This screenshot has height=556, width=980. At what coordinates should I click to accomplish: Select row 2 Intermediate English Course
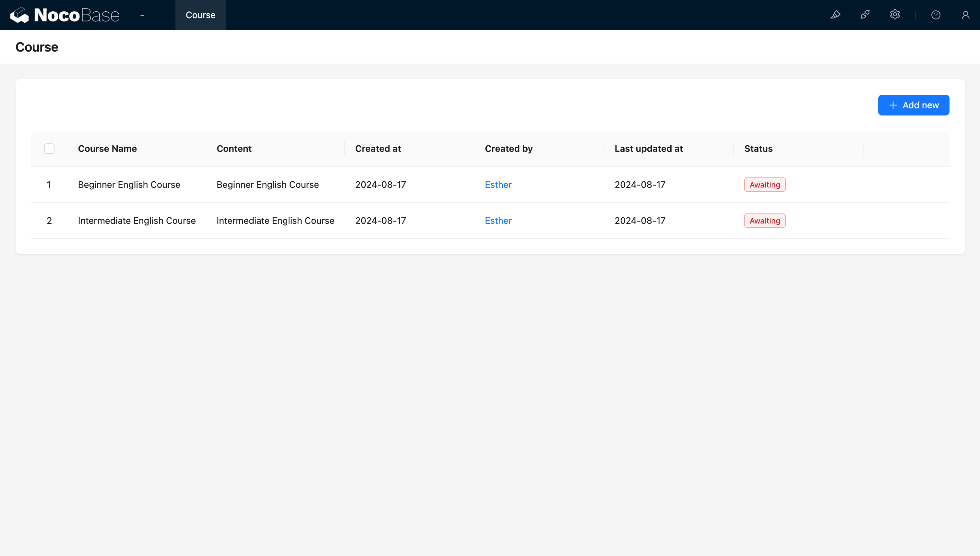49,221
